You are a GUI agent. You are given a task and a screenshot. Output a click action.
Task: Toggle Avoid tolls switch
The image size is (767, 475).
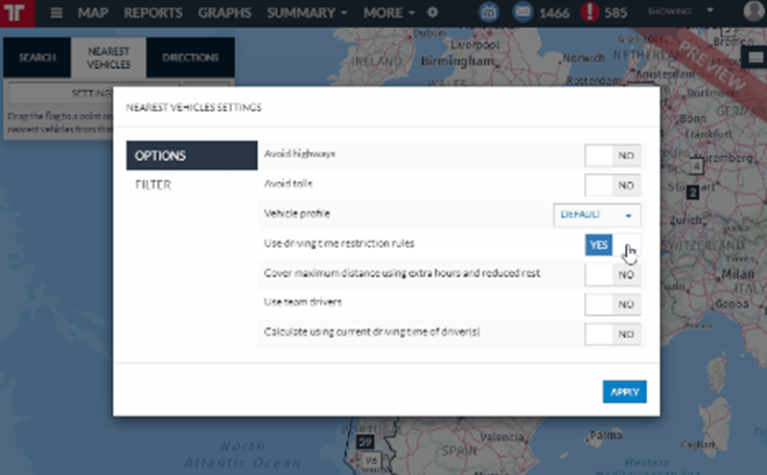tap(612, 185)
